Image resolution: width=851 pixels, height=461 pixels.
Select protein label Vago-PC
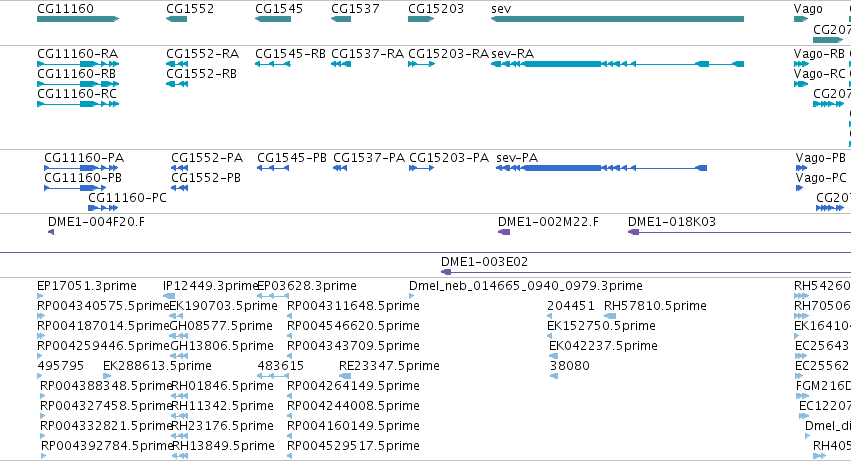pos(821,178)
